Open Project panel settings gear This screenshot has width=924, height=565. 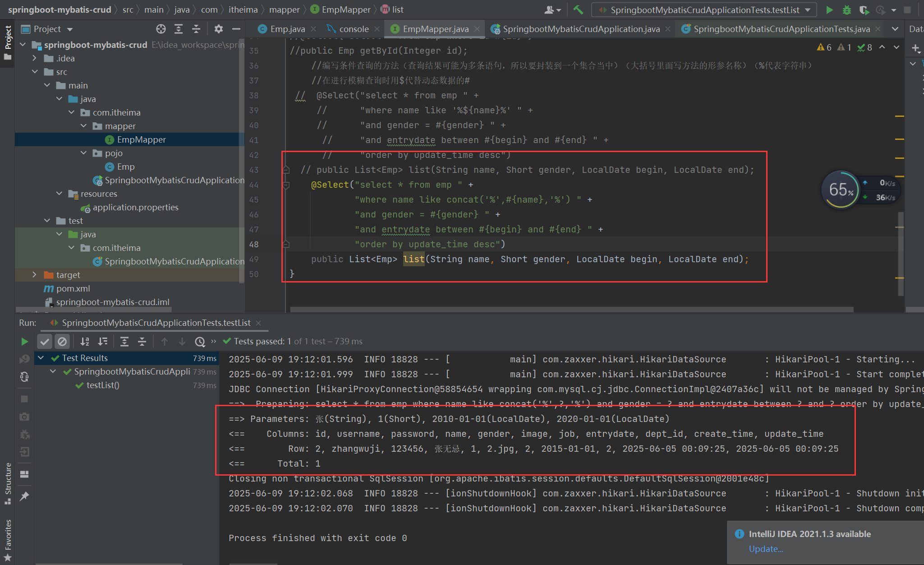[219, 29]
